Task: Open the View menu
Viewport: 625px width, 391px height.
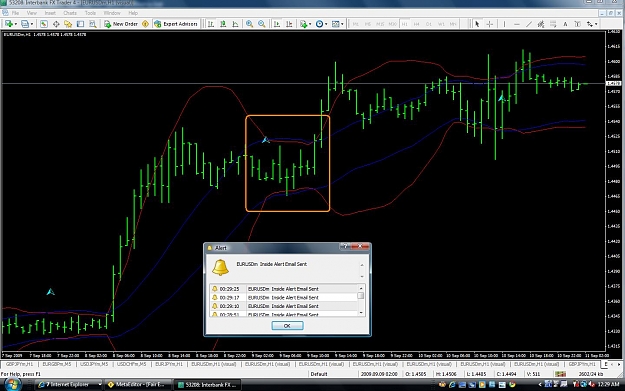Action: [31, 13]
